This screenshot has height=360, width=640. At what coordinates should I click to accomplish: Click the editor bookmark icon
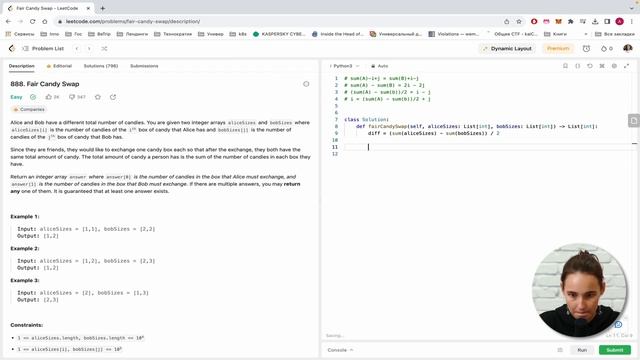pos(565,66)
